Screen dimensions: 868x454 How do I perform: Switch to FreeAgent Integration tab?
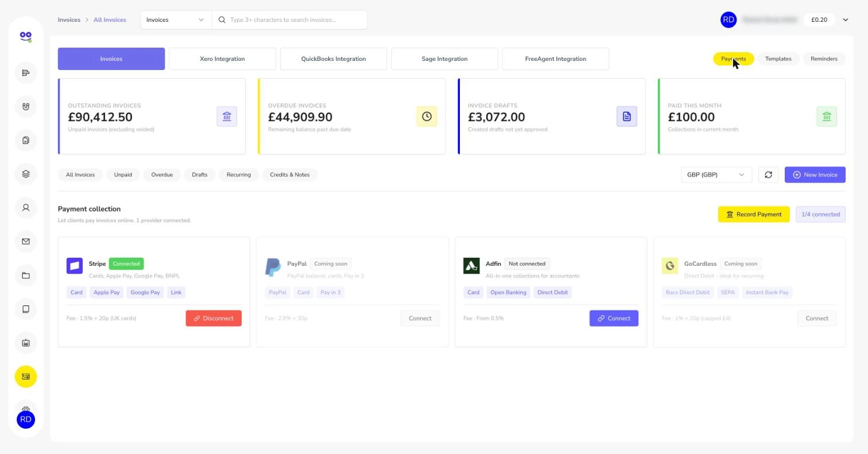pos(556,59)
